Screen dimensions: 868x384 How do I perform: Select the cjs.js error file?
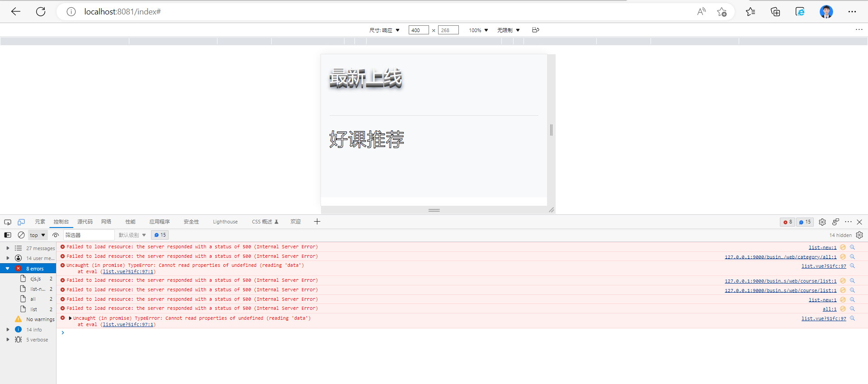(x=35, y=279)
